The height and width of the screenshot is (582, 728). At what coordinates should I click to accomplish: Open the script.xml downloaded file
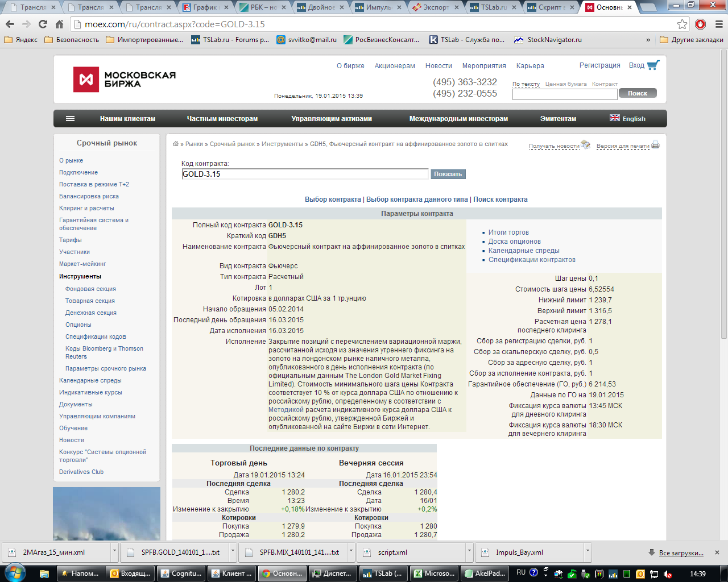pyautogui.click(x=411, y=552)
